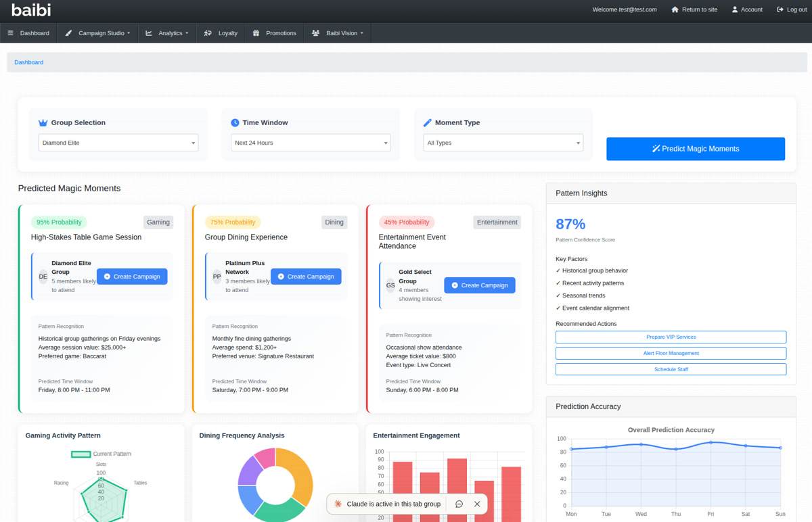Click the hamburger icon beside Dashboard

pyautogui.click(x=10, y=33)
